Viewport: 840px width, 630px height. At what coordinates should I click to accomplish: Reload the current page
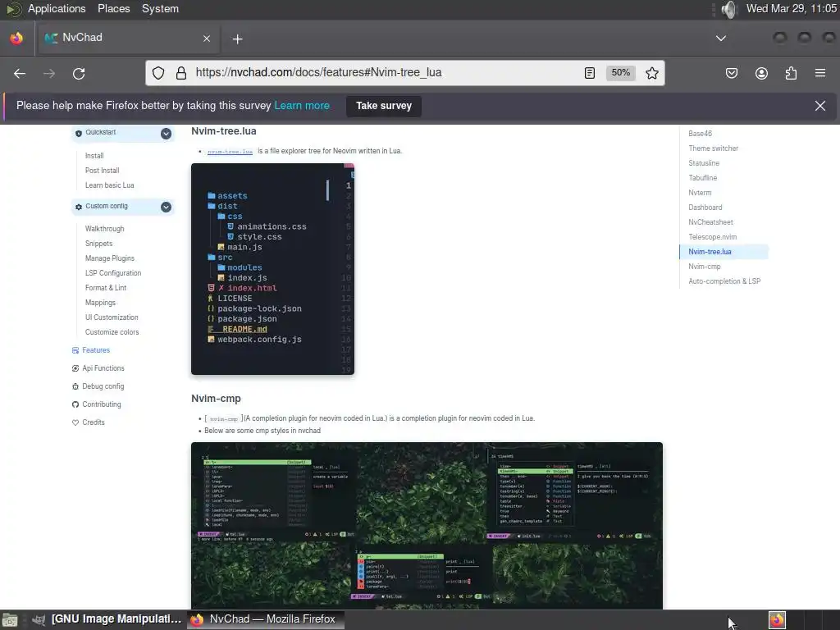click(79, 73)
